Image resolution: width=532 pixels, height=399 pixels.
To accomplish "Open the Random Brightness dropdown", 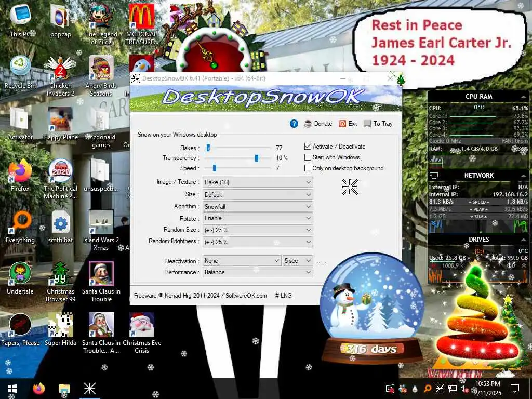I will coord(258,242).
